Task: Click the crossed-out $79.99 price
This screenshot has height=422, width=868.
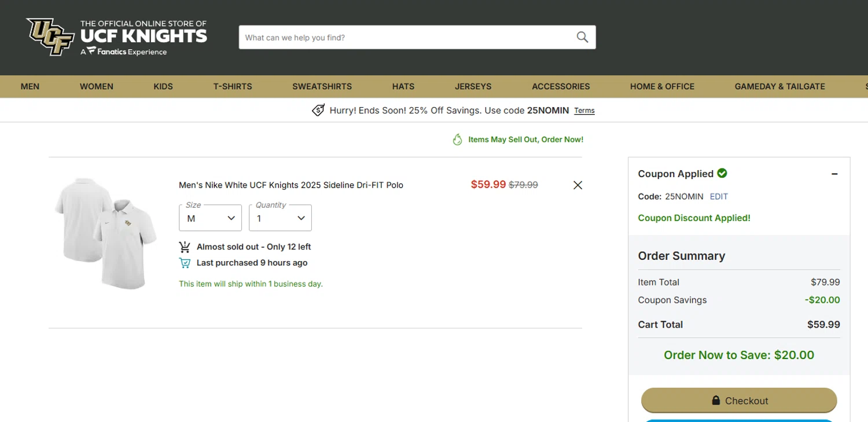Action: pyautogui.click(x=523, y=185)
